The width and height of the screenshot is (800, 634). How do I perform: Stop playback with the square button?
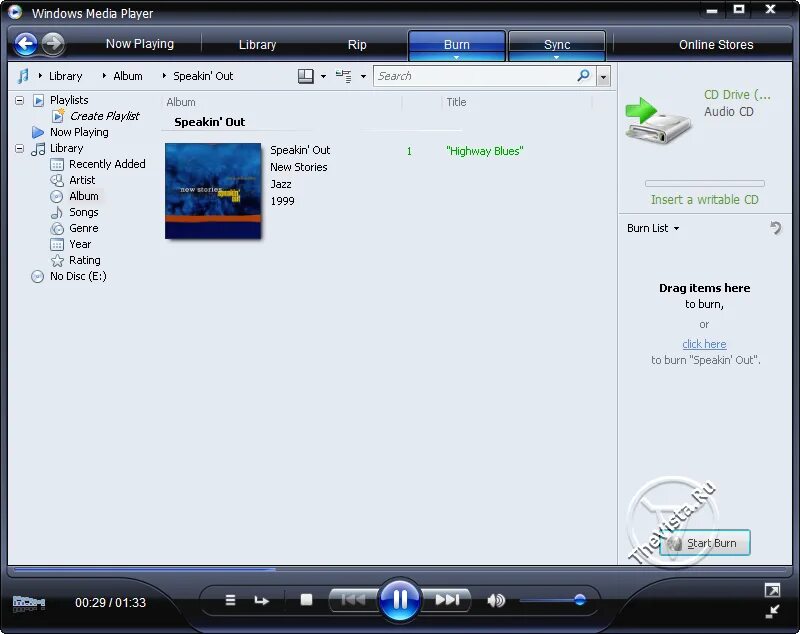(x=306, y=599)
